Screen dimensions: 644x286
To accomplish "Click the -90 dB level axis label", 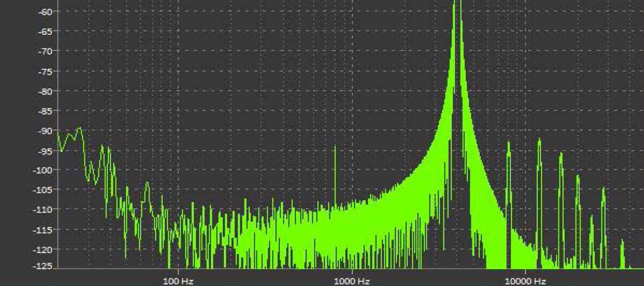I will click(46, 131).
